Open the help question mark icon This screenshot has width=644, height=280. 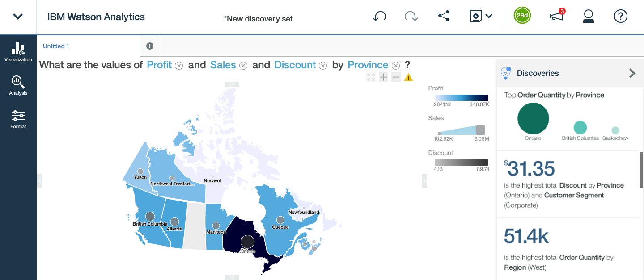coord(621,17)
